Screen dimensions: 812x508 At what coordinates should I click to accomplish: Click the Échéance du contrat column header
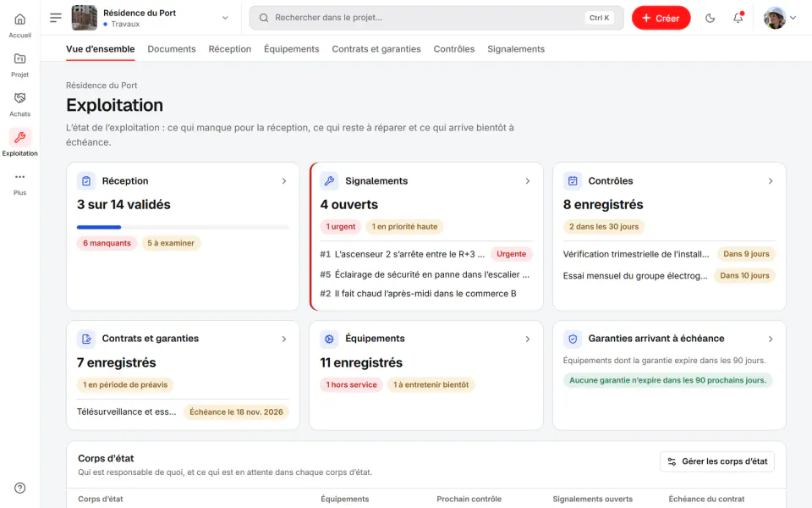(x=705, y=500)
